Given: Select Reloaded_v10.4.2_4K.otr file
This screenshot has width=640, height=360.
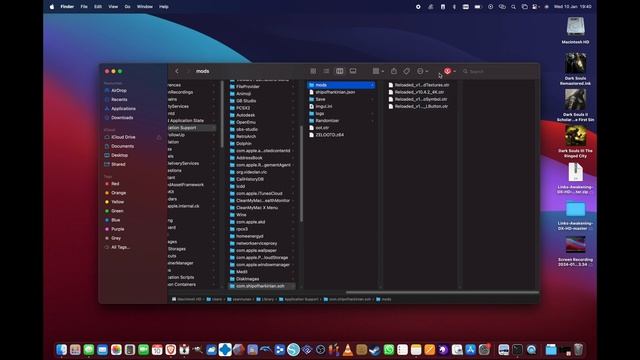Looking at the screenshot, I should click(420, 92).
